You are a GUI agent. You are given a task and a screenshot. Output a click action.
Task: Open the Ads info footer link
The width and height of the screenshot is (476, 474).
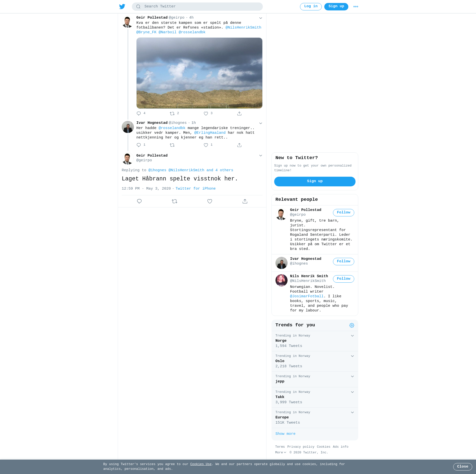[340, 447]
